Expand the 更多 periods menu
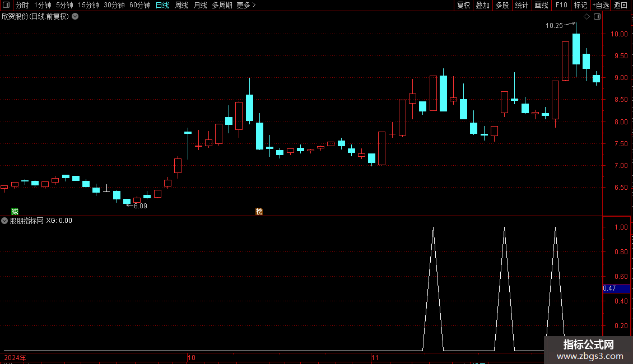 (x=246, y=5)
